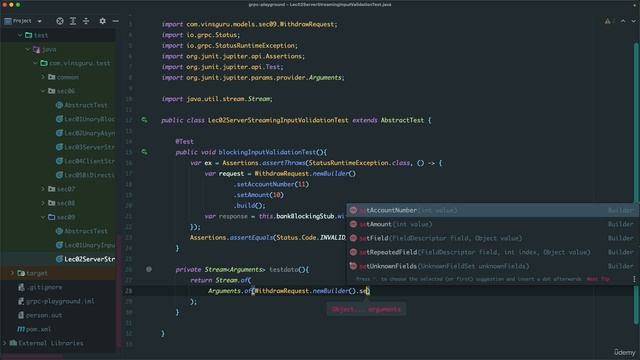Choose setAccountNumber completion suggestion
The height and width of the screenshot is (360, 640).
click(491, 210)
